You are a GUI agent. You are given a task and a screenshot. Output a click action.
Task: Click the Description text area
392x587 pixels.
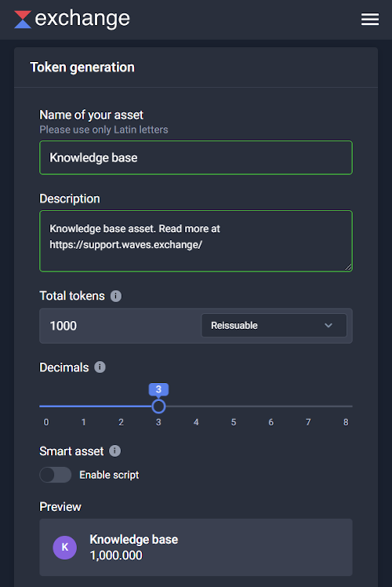[x=196, y=241]
